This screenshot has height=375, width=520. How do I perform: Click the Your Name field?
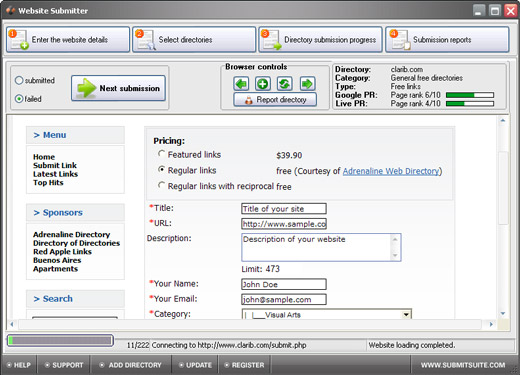[x=284, y=284]
